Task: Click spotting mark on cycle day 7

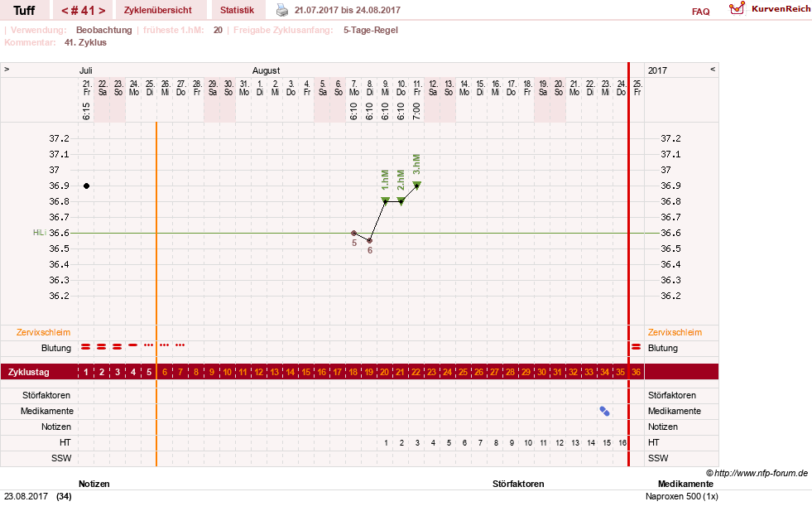Action: click(x=180, y=345)
